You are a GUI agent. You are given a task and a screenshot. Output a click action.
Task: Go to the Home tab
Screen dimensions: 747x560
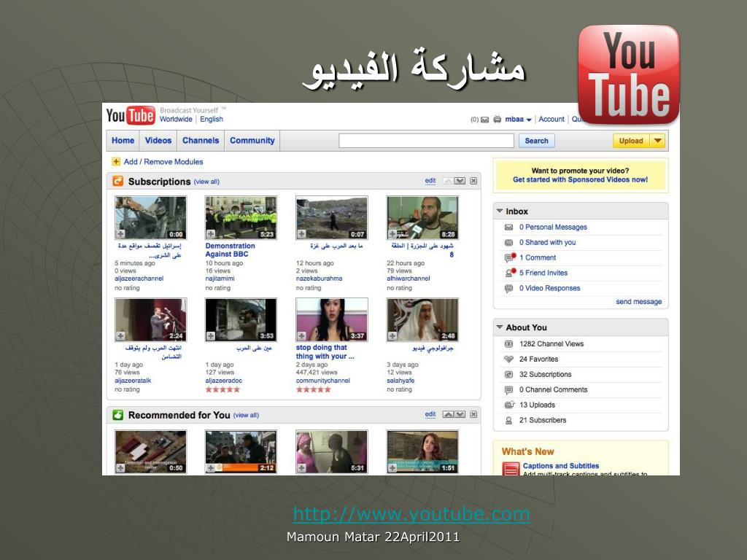[123, 141]
